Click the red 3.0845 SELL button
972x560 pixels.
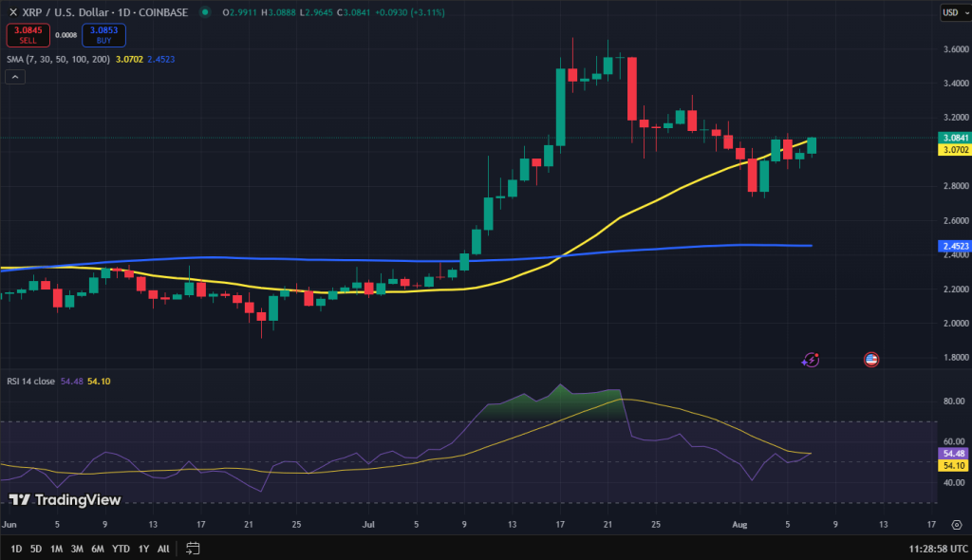coord(28,35)
